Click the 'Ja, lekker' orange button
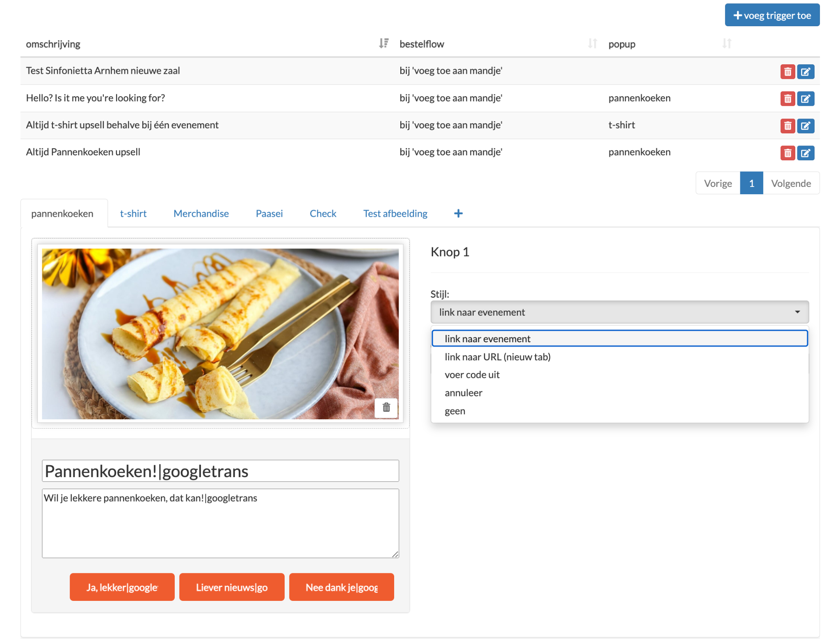Image resolution: width=840 pixels, height=639 pixels. coord(122,587)
